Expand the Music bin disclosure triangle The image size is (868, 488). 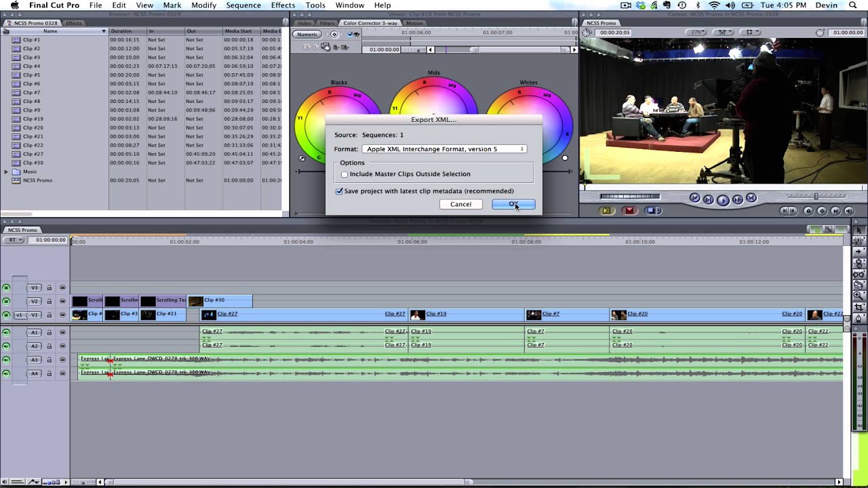(6, 171)
